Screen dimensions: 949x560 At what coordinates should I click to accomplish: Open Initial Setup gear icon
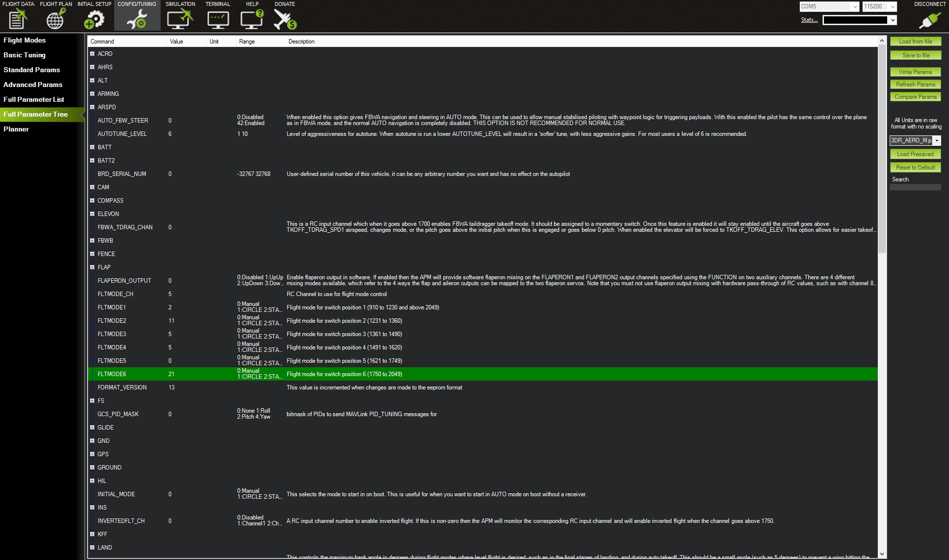click(x=94, y=19)
